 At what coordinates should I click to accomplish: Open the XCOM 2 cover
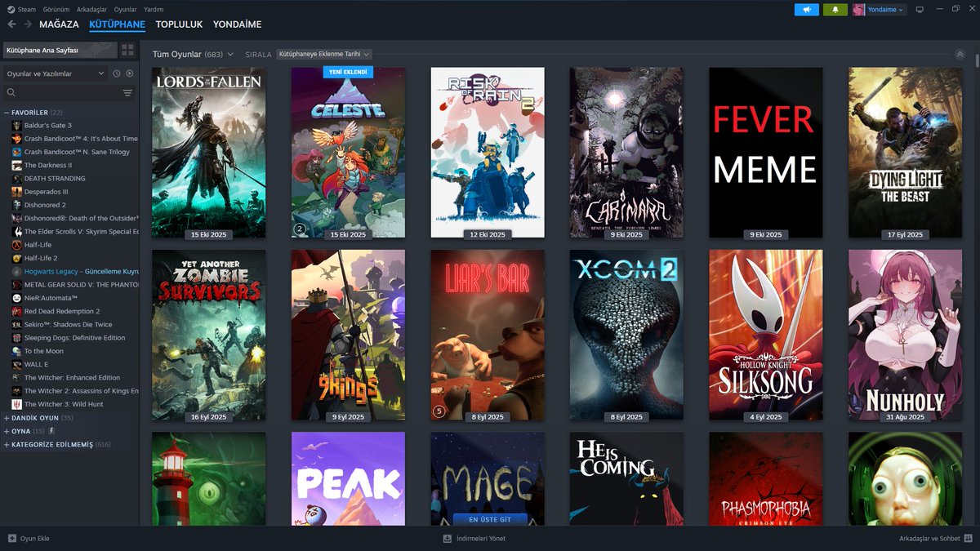click(626, 335)
